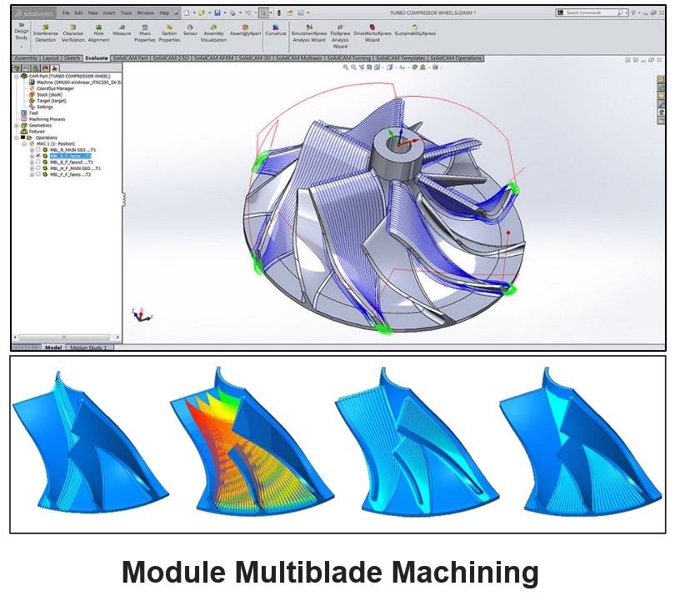Screen dimensions: 675x616
Task: Click in Search Commands field
Action: tap(591, 13)
